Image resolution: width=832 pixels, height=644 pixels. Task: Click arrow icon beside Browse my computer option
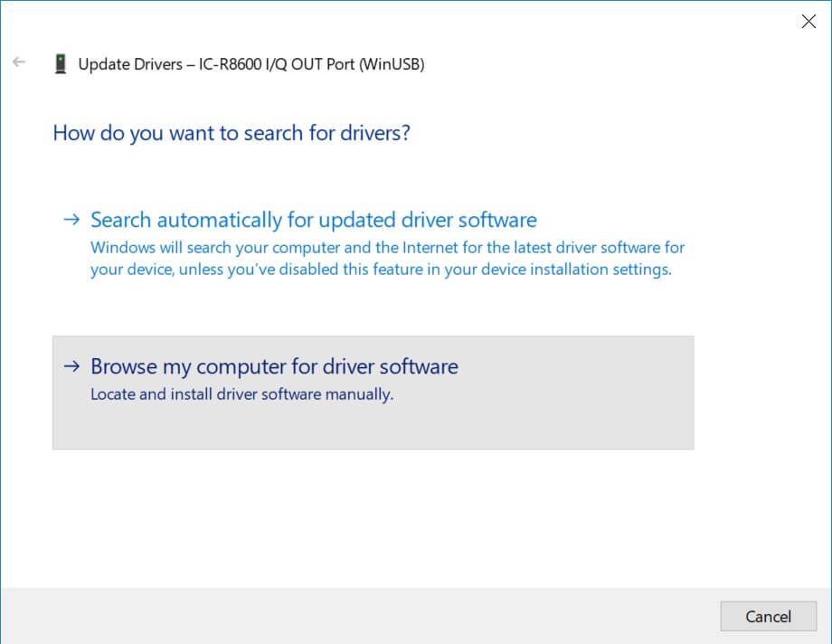tap(71, 365)
